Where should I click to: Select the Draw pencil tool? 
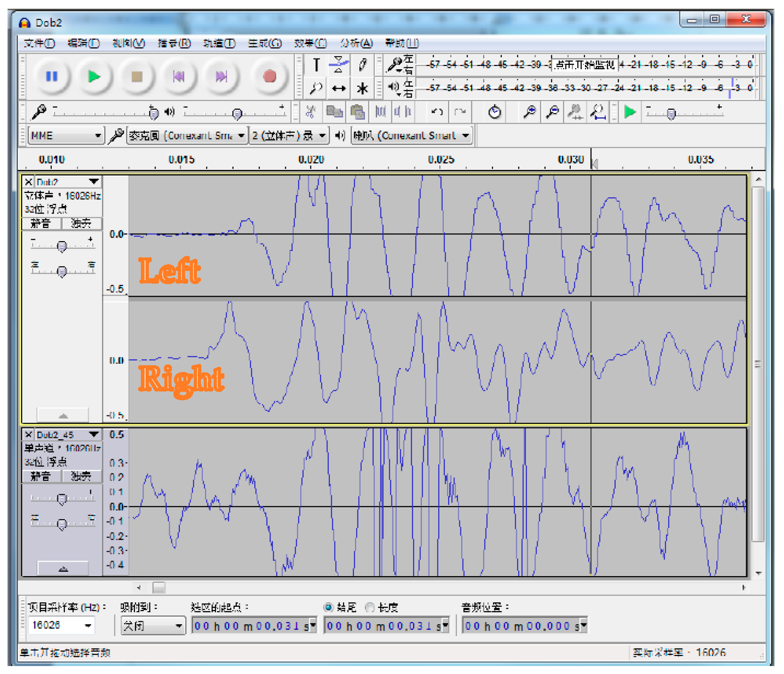pyautogui.click(x=362, y=65)
